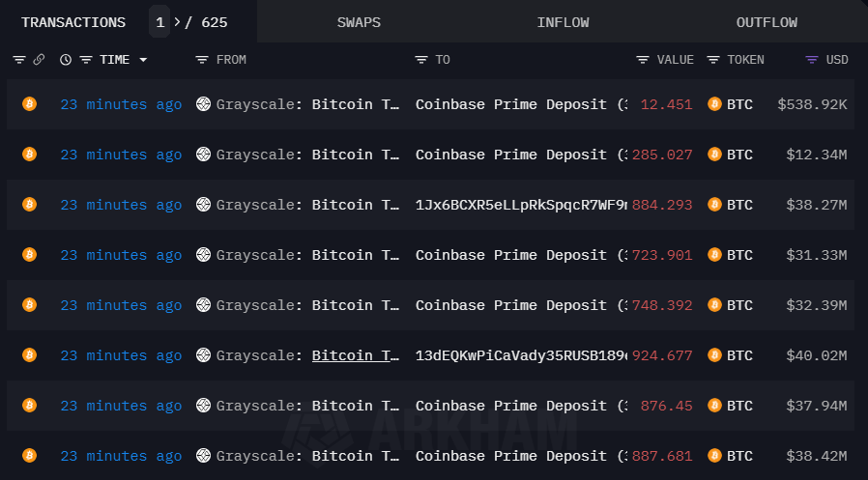The image size is (868, 480).
Task: Click the Grayscale entity logo in the $12.34M row
Action: 203,155
